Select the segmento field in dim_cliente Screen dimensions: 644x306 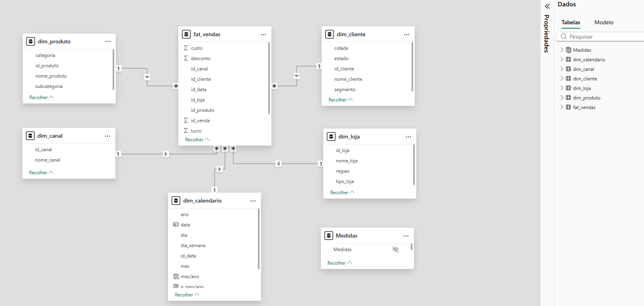[x=345, y=90]
